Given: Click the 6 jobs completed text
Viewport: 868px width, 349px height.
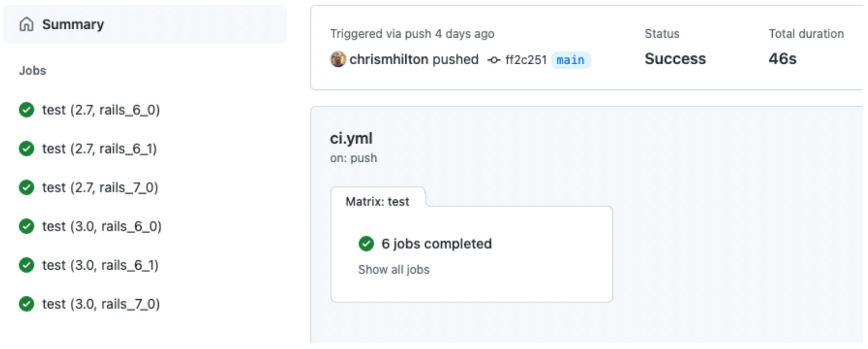Looking at the screenshot, I should [436, 244].
